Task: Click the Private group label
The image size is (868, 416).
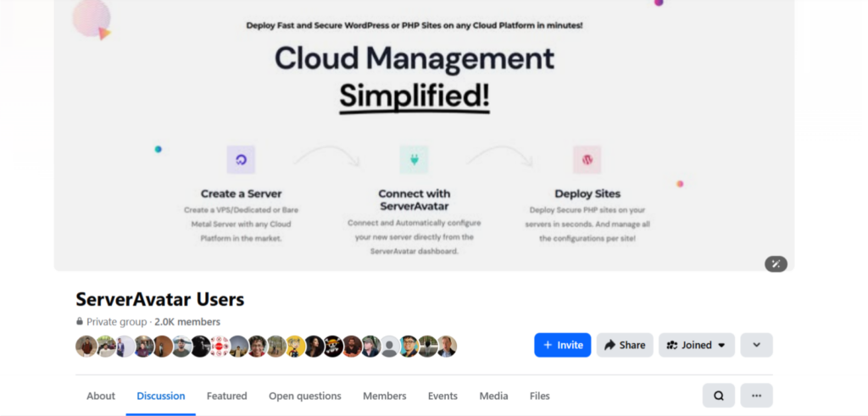Action: [x=117, y=322]
